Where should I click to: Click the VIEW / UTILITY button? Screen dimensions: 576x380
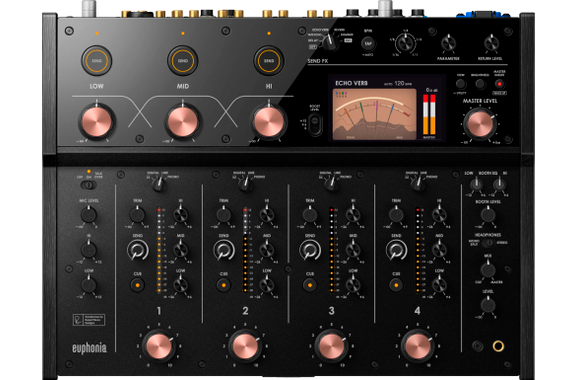click(461, 84)
